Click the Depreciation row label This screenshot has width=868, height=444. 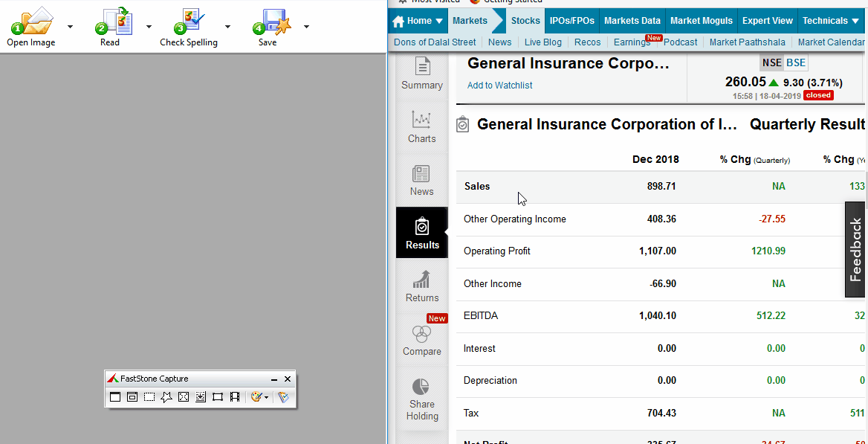coord(490,381)
